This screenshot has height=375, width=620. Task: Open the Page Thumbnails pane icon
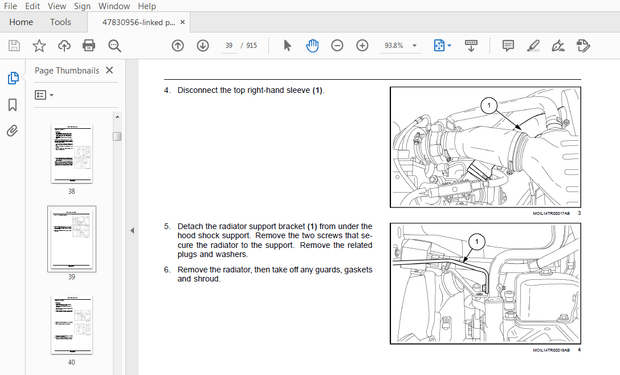coord(13,78)
